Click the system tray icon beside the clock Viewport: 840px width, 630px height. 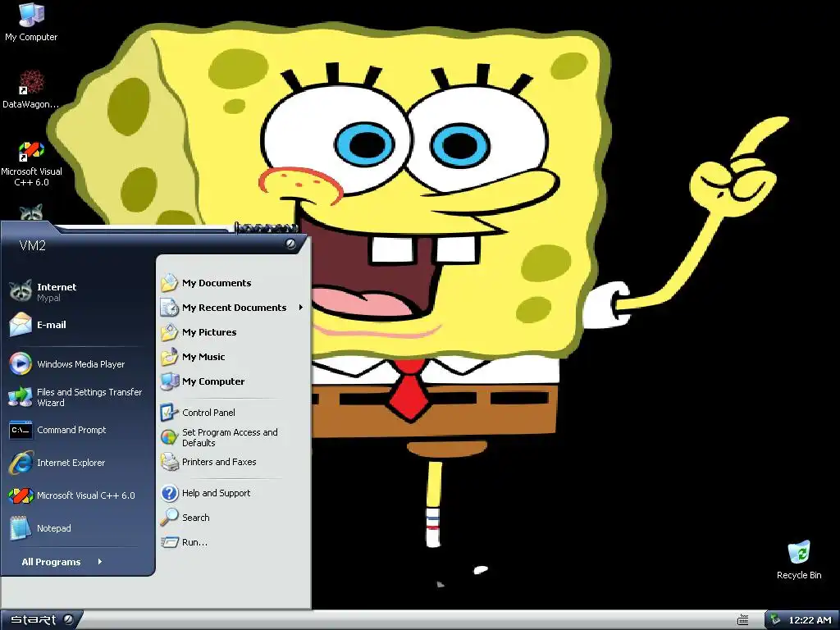[x=775, y=620]
